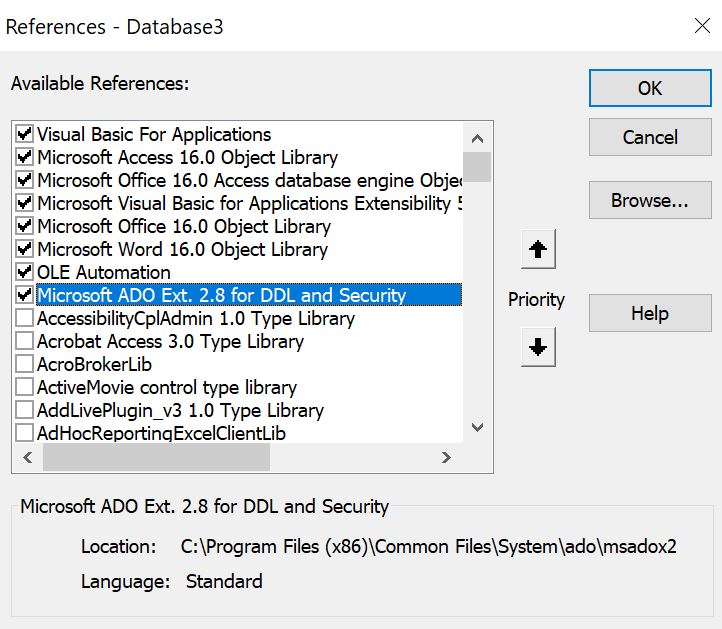Uncheck Microsoft Visual Basic for Applications Extensibility checkbox
This screenshot has width=722, height=629.
point(24,203)
